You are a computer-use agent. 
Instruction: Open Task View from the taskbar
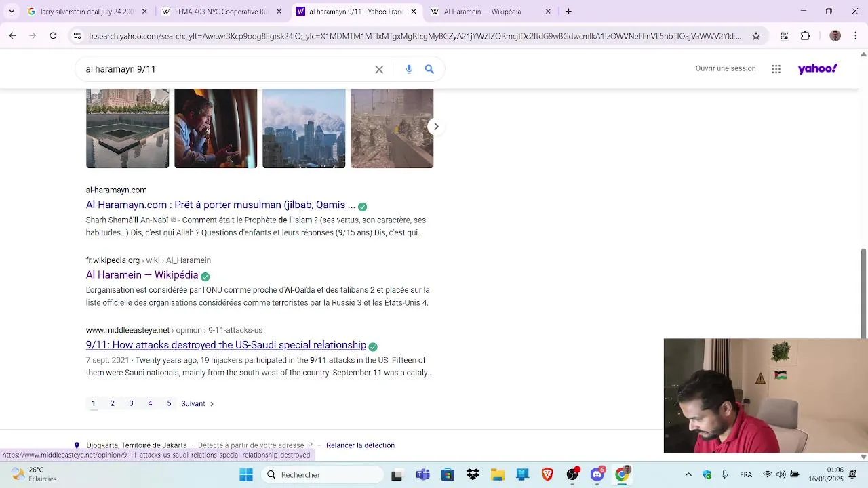tap(397, 475)
